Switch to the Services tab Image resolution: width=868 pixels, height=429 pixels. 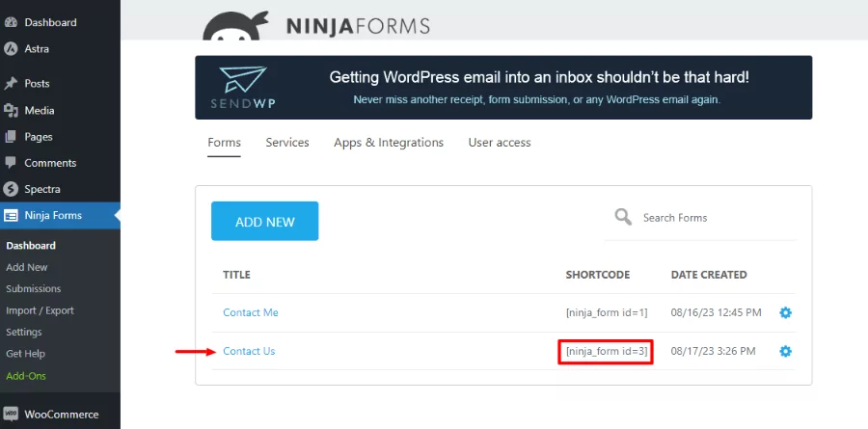click(x=287, y=143)
